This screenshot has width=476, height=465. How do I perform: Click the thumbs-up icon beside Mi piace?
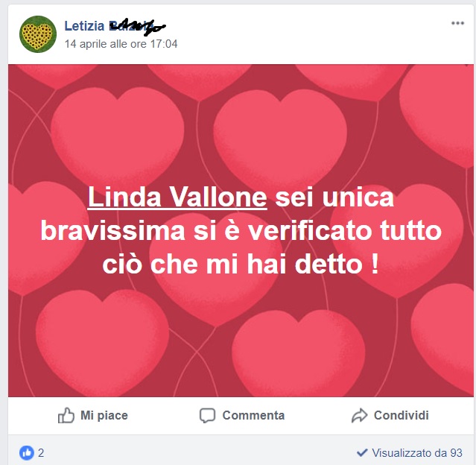tap(66, 415)
